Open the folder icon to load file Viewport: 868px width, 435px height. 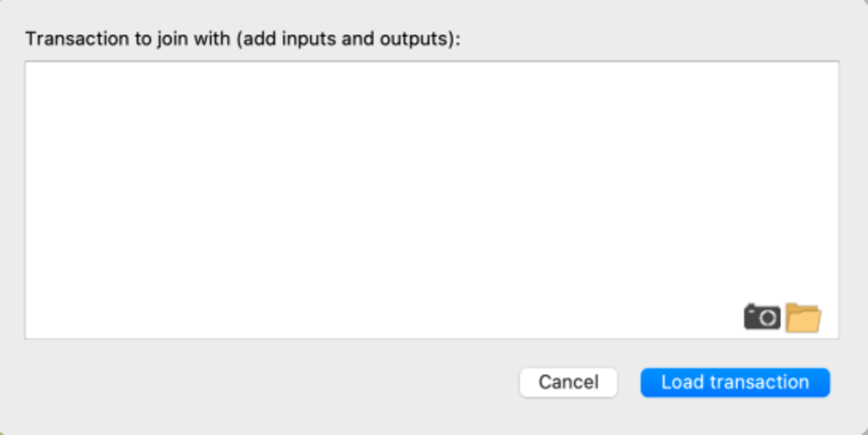tap(803, 317)
